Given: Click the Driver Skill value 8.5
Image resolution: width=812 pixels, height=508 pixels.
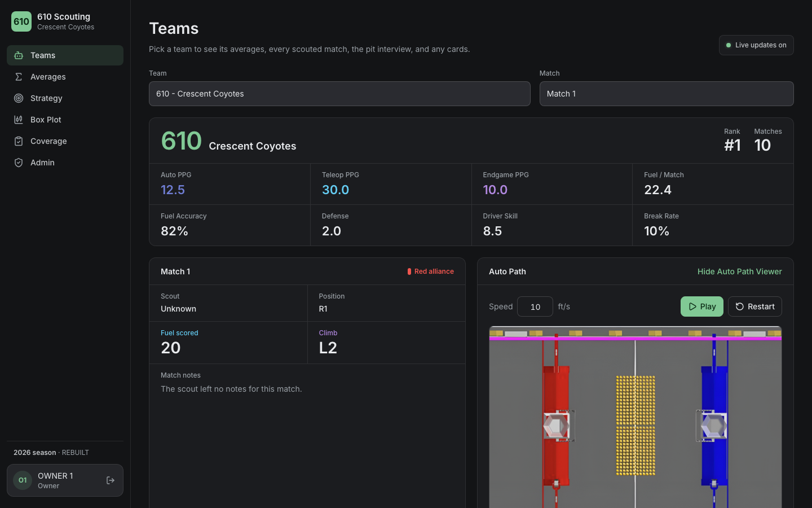Looking at the screenshot, I should pos(492,231).
